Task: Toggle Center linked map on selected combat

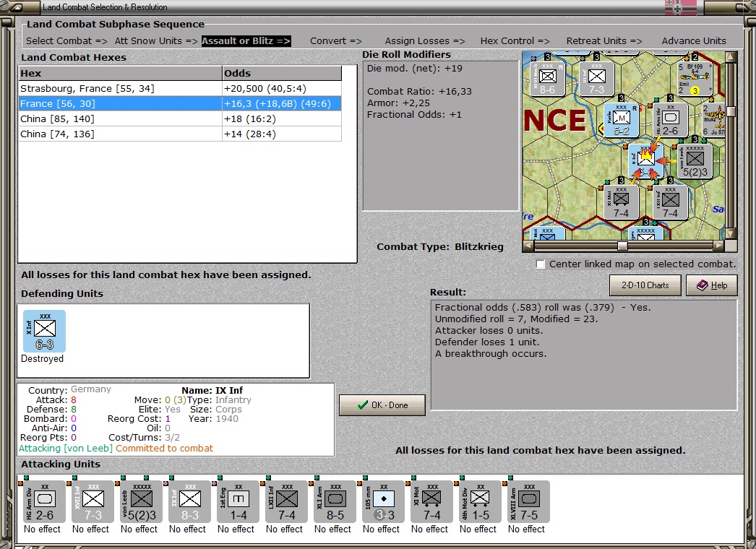Action: point(541,264)
